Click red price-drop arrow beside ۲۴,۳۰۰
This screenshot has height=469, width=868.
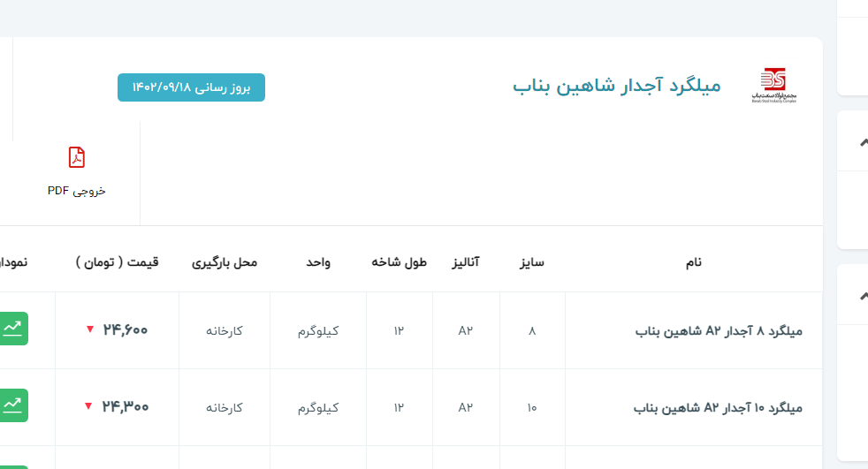(x=88, y=406)
